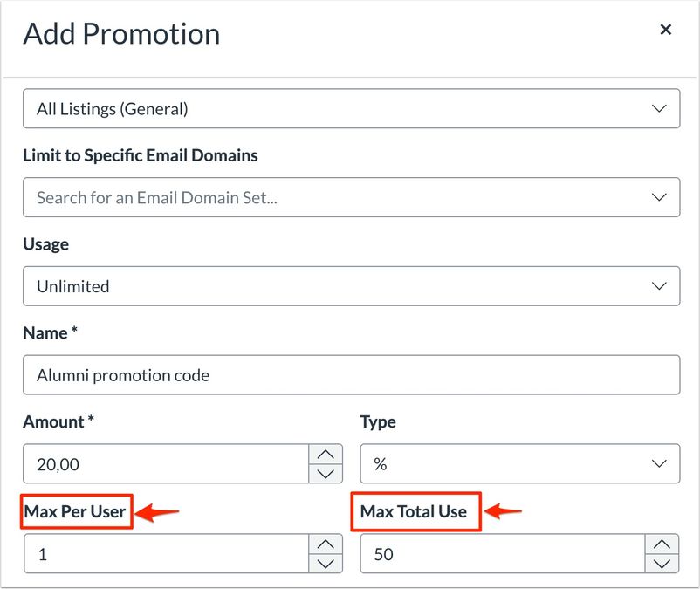The image size is (700, 589).
Task: Click the Max Per User input field
Action: (x=166, y=553)
